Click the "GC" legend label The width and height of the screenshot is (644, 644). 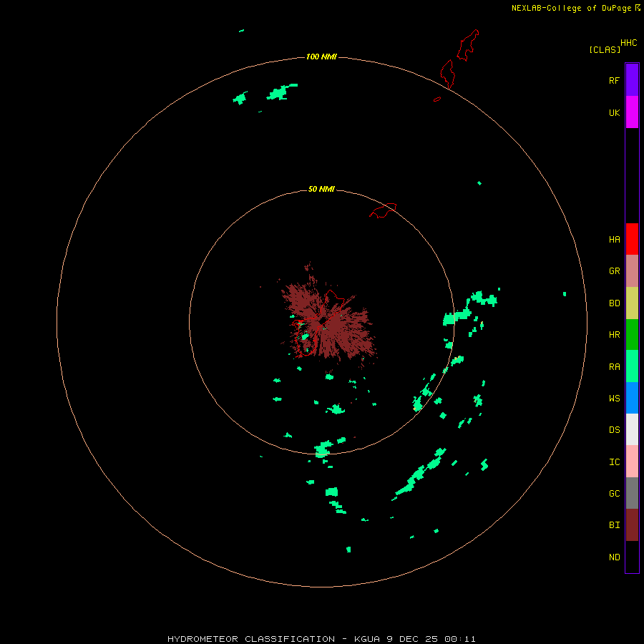point(614,494)
